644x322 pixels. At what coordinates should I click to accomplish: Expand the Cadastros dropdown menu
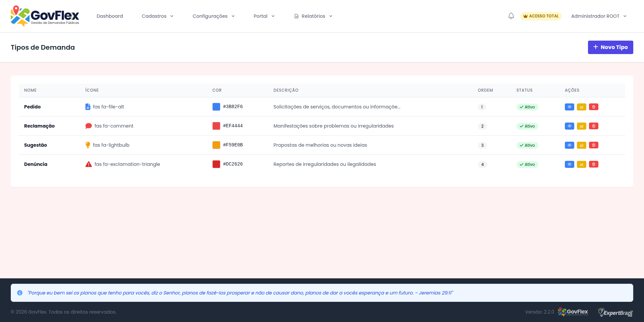157,16
